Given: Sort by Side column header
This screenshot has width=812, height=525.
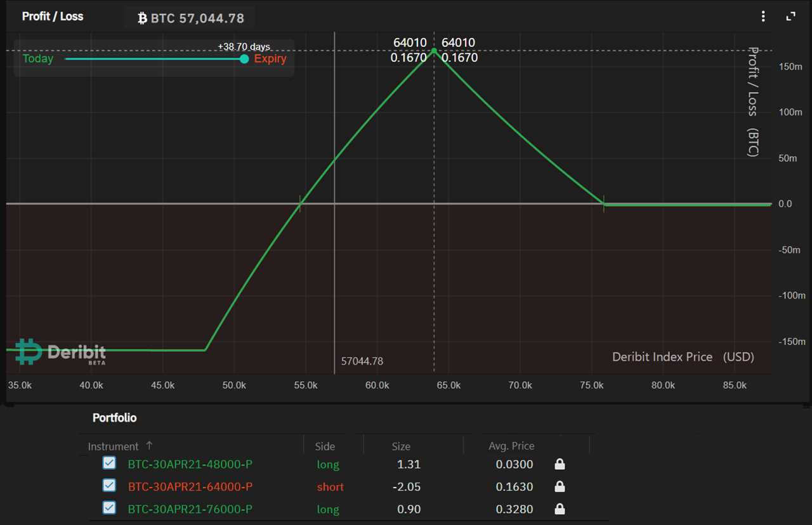Looking at the screenshot, I should (x=325, y=446).
